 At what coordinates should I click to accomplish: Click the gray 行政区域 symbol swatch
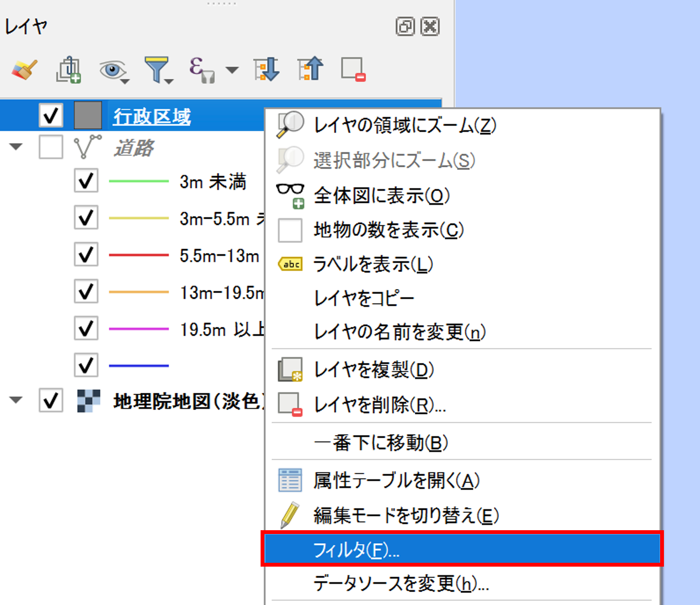(x=88, y=115)
